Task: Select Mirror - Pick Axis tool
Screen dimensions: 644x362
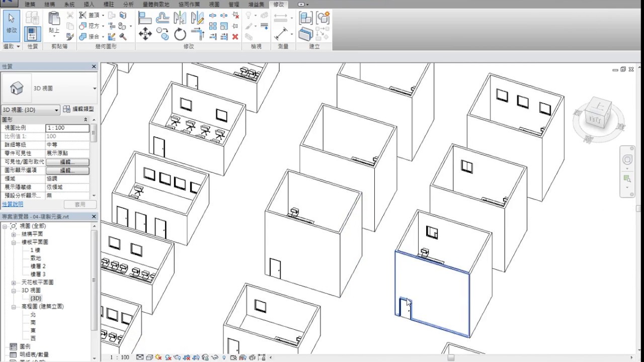Action: (x=180, y=17)
